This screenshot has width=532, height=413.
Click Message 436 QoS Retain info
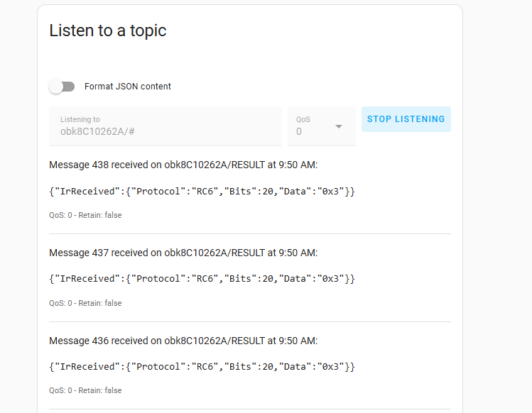coord(85,390)
